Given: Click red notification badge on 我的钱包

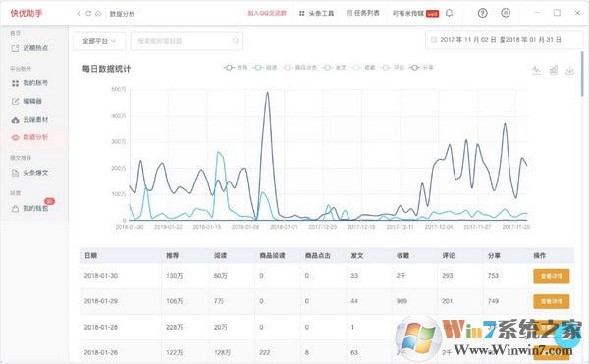Looking at the screenshot, I should tap(49, 201).
